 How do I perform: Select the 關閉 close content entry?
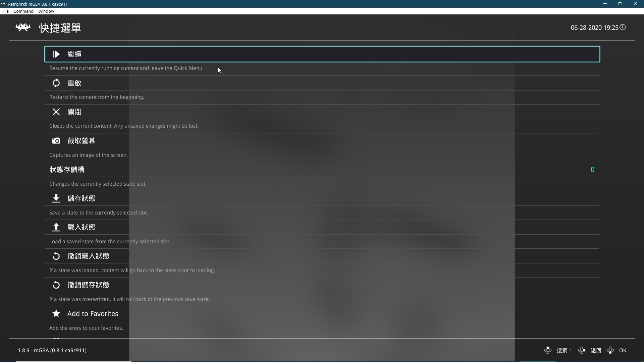coord(322,112)
